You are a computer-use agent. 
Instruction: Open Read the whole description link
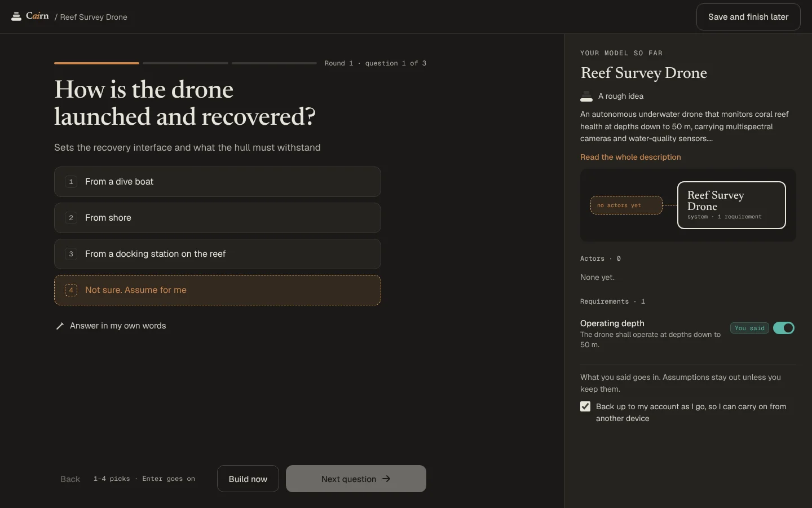tap(630, 157)
